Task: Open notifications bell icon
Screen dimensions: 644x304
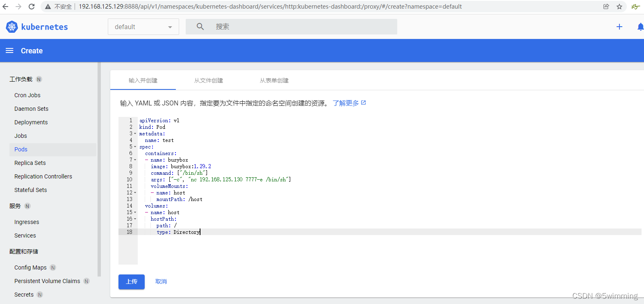Action: (x=640, y=27)
